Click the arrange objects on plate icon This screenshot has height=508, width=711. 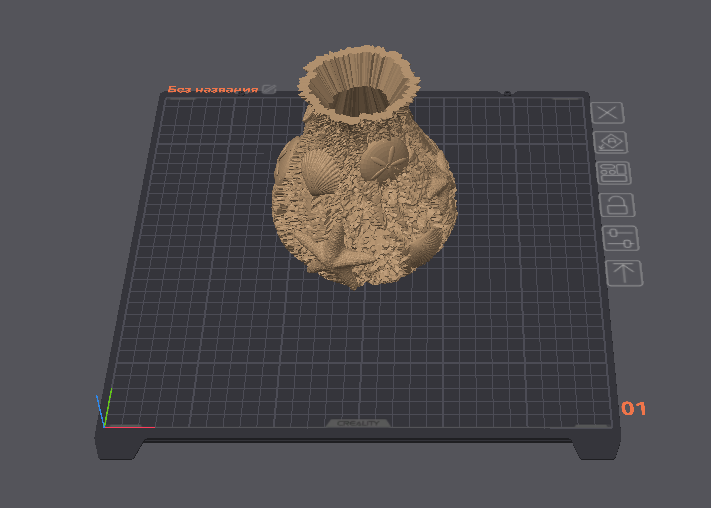click(614, 173)
